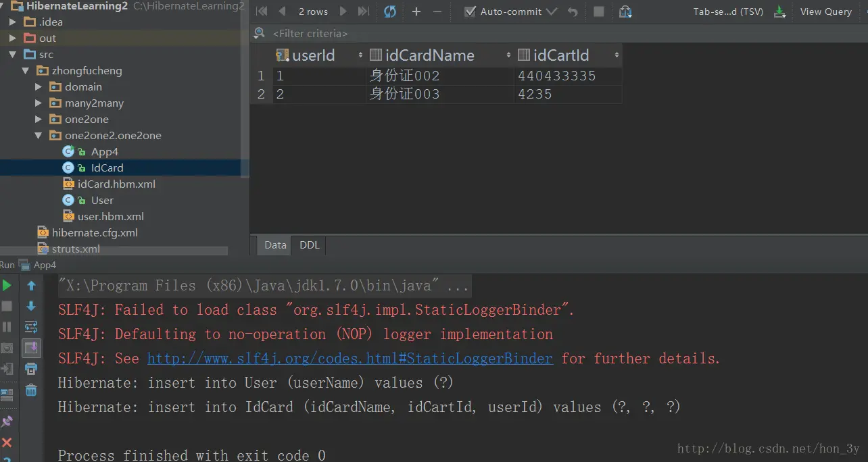
Task: Select cell with value 440433335
Action: coord(568,76)
